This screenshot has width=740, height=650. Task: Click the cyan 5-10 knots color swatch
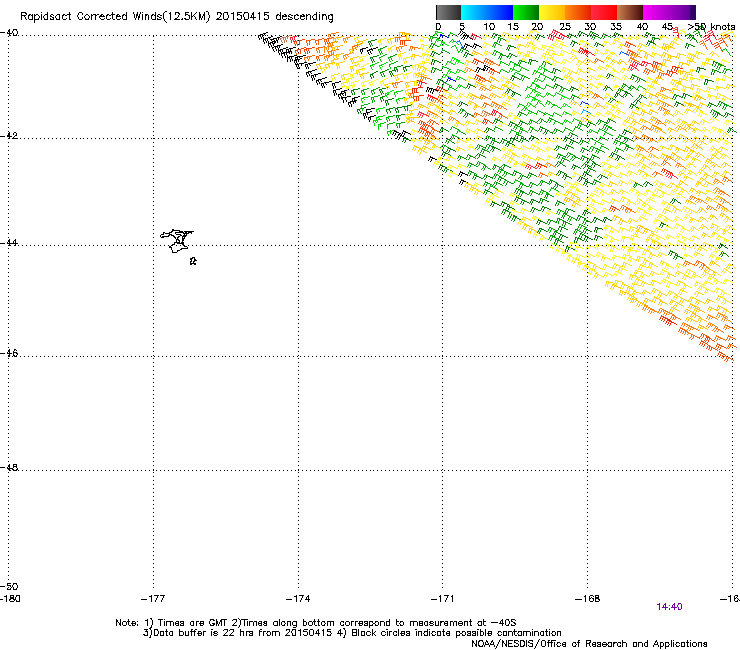point(474,12)
